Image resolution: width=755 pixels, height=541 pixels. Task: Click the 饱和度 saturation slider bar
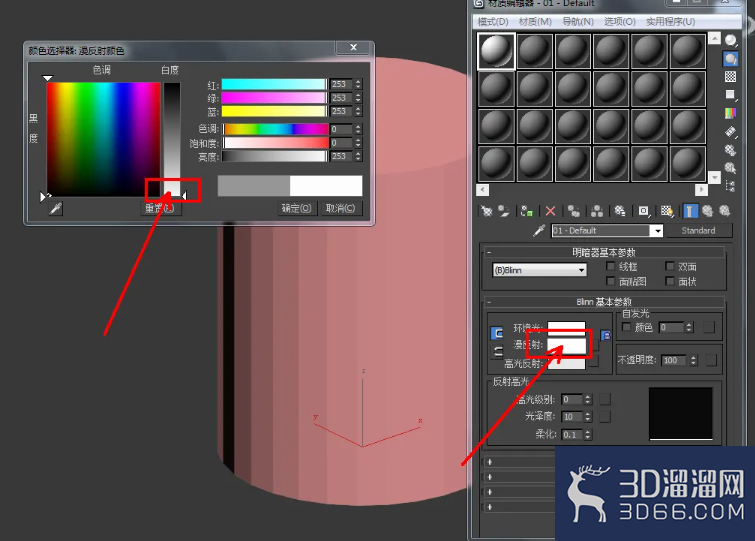pos(275,143)
